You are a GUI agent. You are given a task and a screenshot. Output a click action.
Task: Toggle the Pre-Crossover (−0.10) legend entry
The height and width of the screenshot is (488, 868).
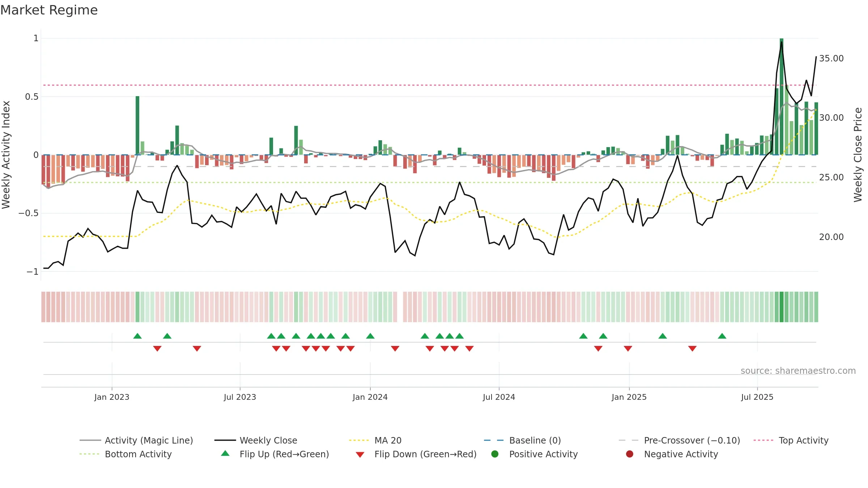coord(679,440)
